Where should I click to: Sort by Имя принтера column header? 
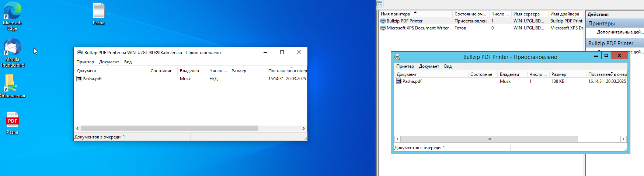[415, 14]
